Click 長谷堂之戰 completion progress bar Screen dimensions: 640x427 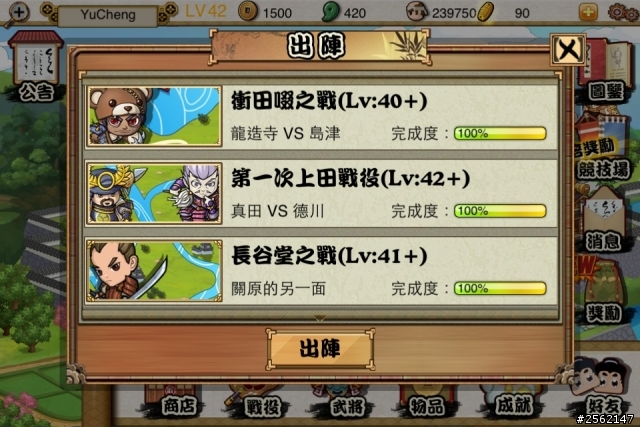coord(500,288)
